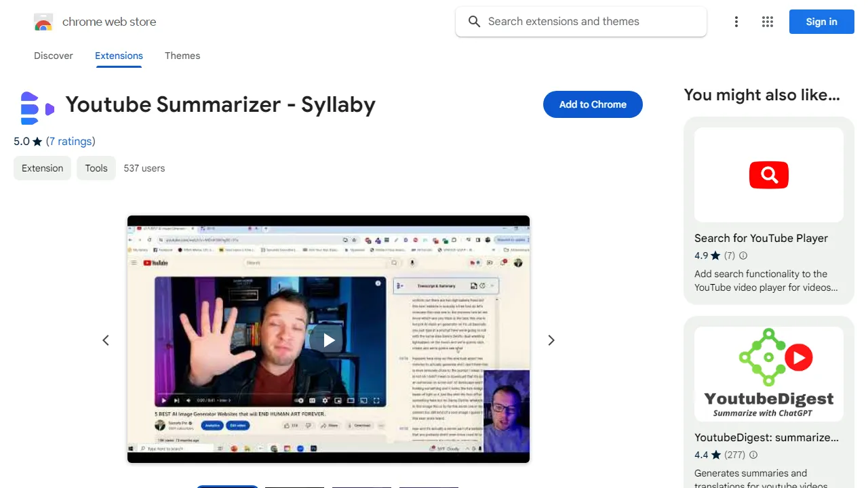Click the Search for YouTube Player icon
Screen dimensions: 868x488
pos(769,175)
